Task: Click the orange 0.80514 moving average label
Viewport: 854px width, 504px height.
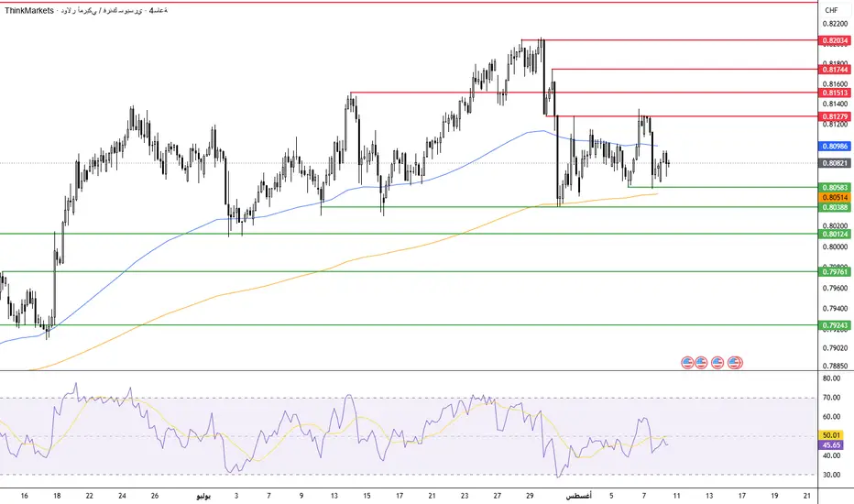Action: click(835, 197)
